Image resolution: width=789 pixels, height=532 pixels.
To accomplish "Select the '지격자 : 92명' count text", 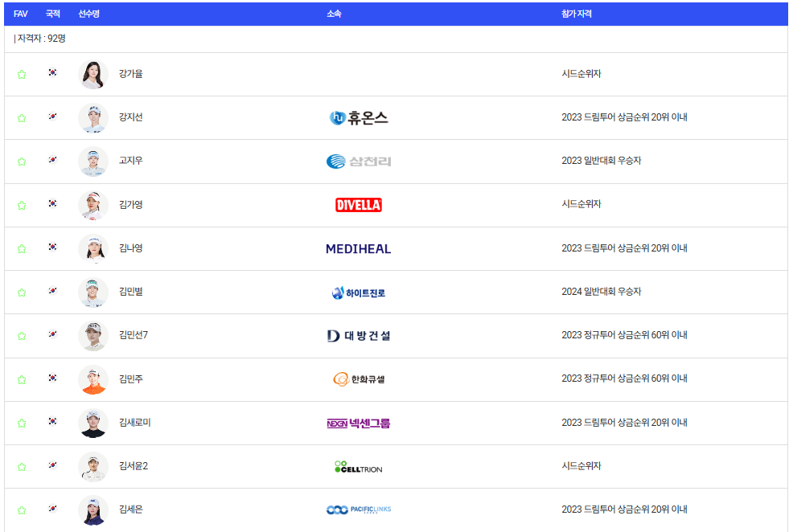I will 39,39.
